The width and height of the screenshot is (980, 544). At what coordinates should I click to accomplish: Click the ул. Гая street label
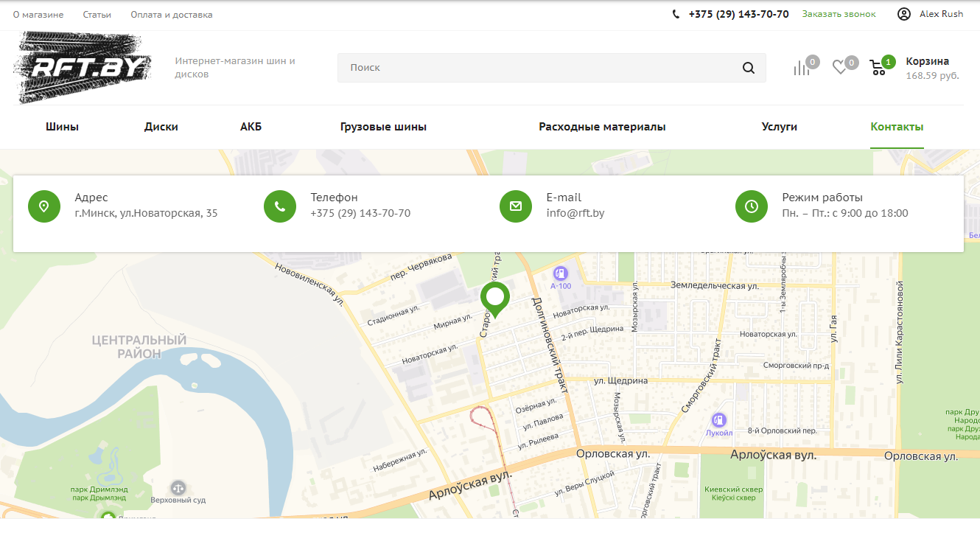pyautogui.click(x=834, y=328)
